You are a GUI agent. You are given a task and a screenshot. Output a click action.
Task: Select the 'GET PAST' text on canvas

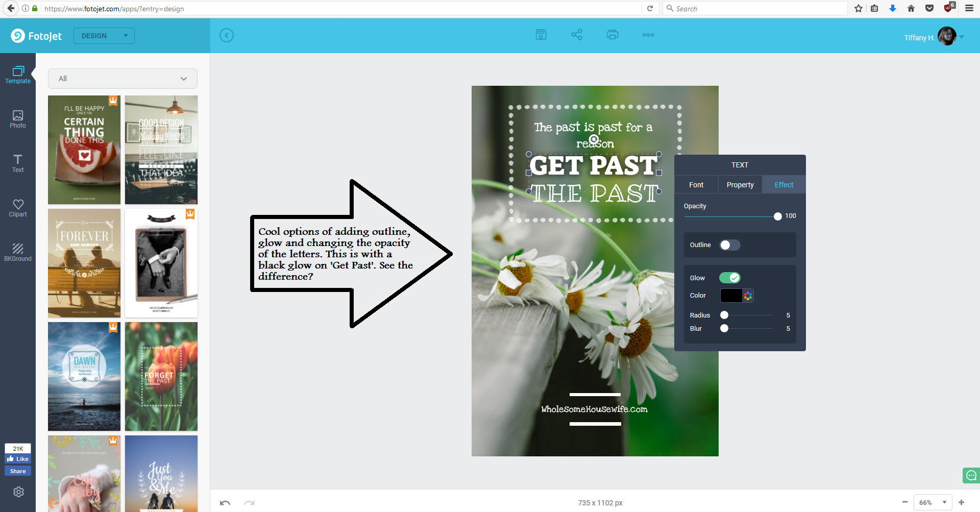coord(594,165)
